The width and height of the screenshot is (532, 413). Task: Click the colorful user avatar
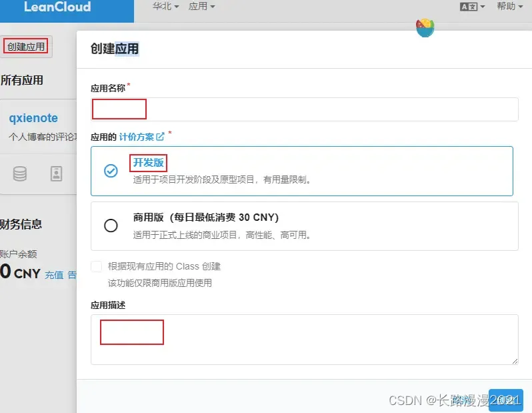point(425,28)
